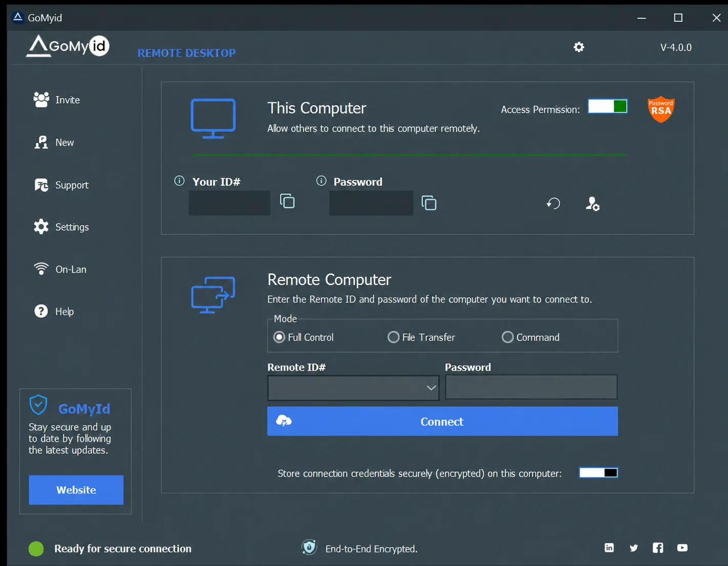Select the Command mode
Screen dimensions: 728x566
tap(530, 337)
